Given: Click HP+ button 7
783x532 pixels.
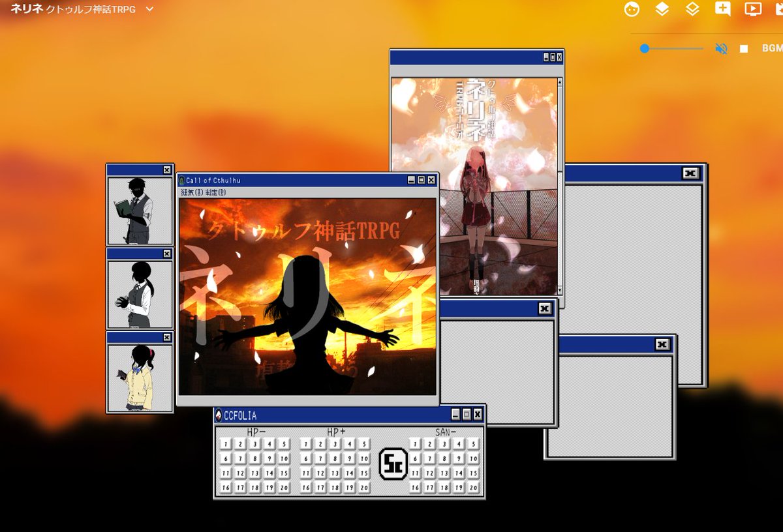Looking at the screenshot, I should pyautogui.click(x=321, y=458).
